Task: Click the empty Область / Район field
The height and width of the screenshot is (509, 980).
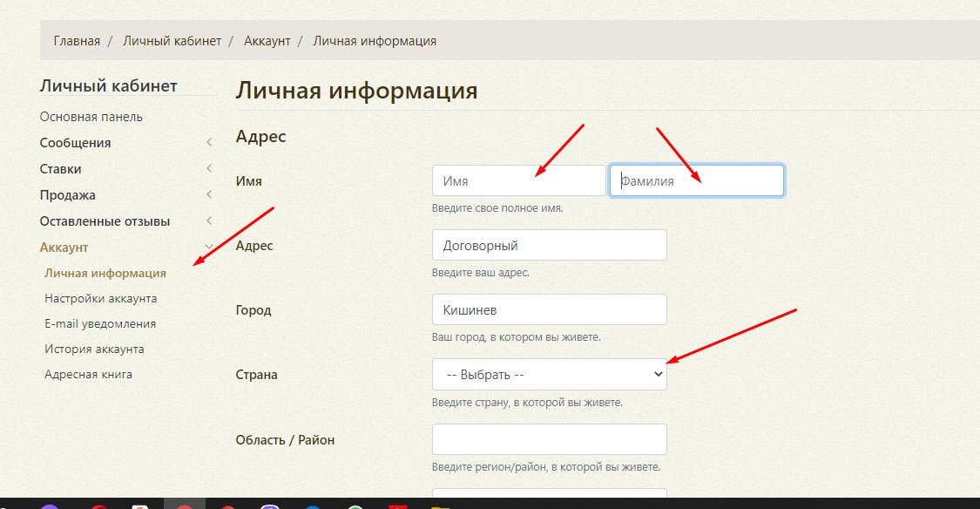Action: (549, 439)
